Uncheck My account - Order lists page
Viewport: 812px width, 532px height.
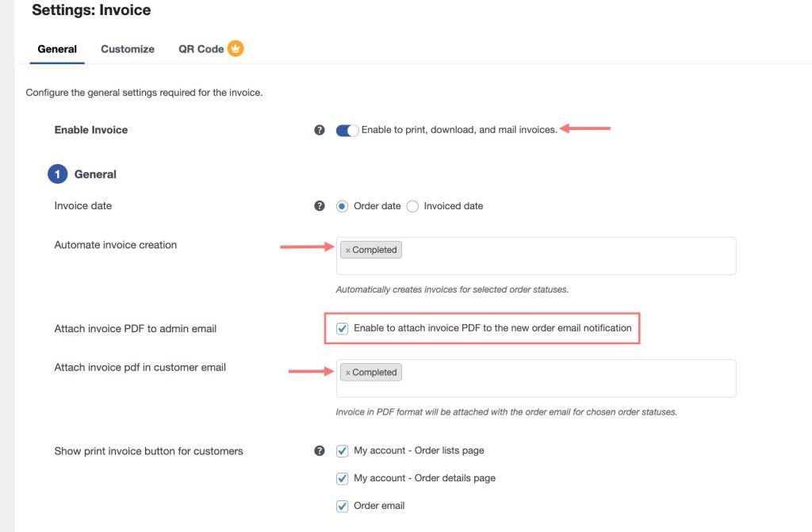click(x=342, y=450)
